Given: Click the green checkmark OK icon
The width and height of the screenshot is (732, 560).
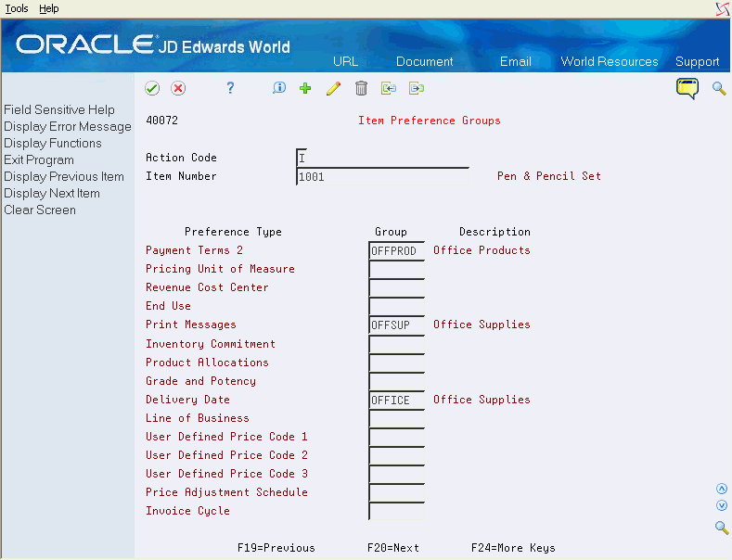Looking at the screenshot, I should (x=152, y=88).
